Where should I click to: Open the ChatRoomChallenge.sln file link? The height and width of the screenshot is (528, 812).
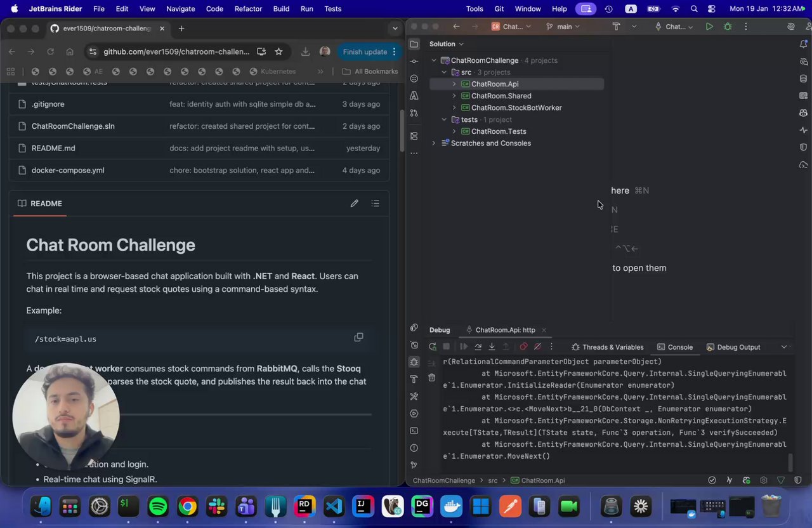73,126
